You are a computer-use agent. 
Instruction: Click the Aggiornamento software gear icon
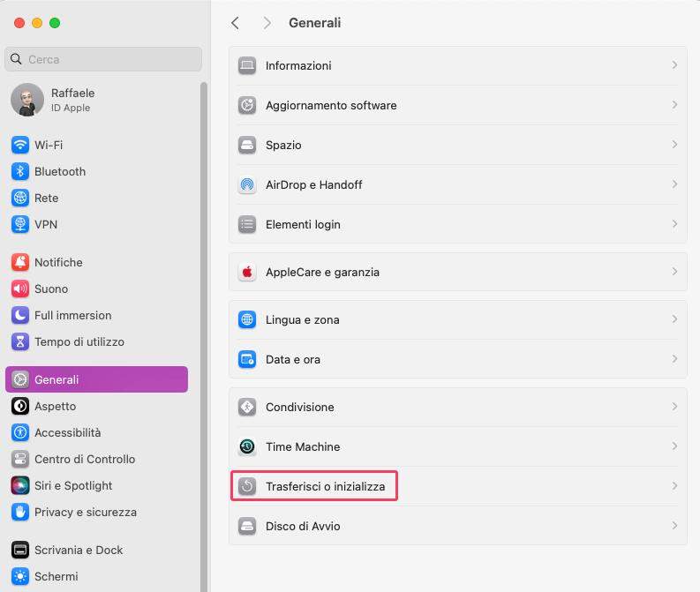click(x=247, y=105)
